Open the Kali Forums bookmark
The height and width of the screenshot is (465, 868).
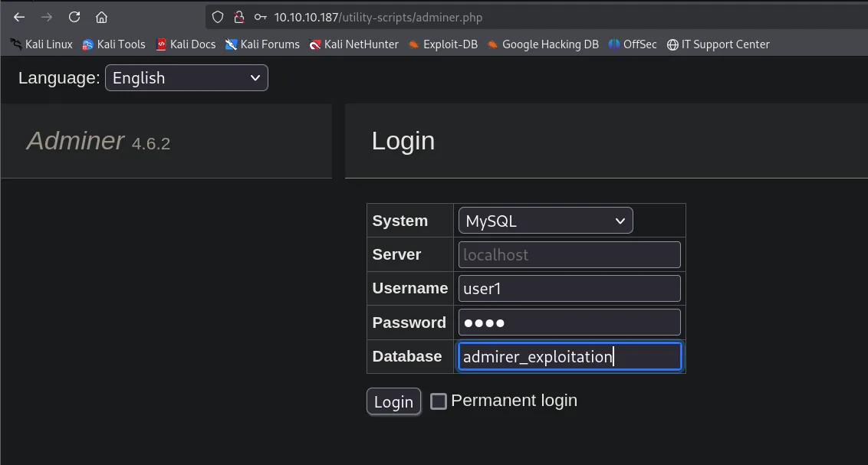pos(262,44)
